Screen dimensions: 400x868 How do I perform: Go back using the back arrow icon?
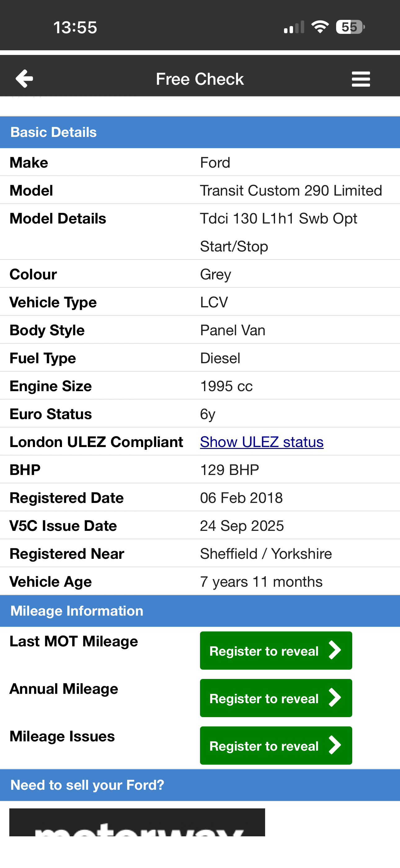coord(24,79)
